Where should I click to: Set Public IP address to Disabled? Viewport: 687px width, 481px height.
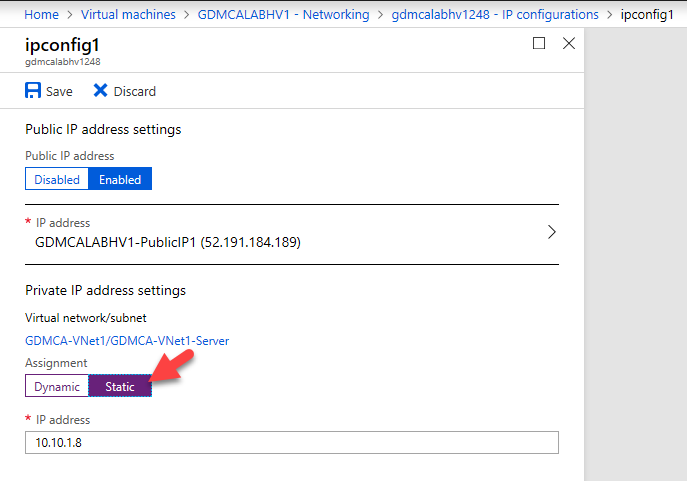click(x=57, y=179)
